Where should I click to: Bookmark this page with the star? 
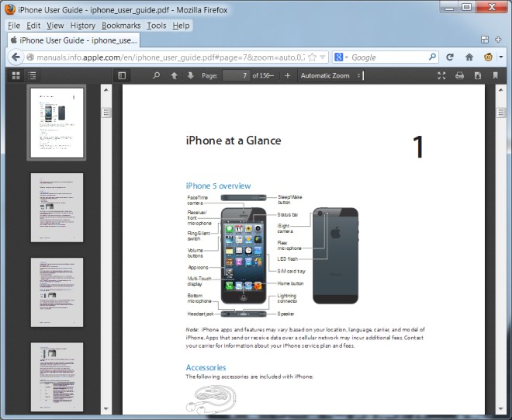[x=312, y=57]
